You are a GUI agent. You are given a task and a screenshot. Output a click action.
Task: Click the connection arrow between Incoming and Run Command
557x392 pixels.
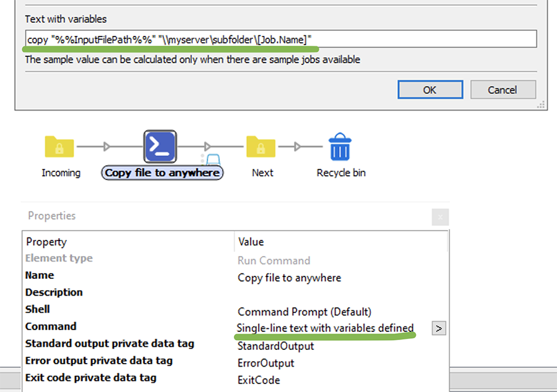click(106, 147)
